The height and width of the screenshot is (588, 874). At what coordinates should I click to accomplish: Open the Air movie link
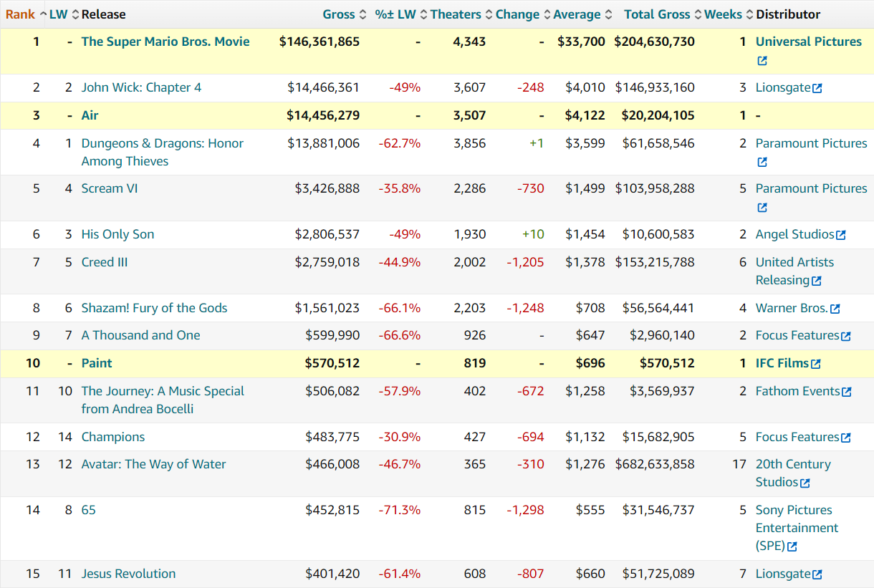(x=90, y=115)
